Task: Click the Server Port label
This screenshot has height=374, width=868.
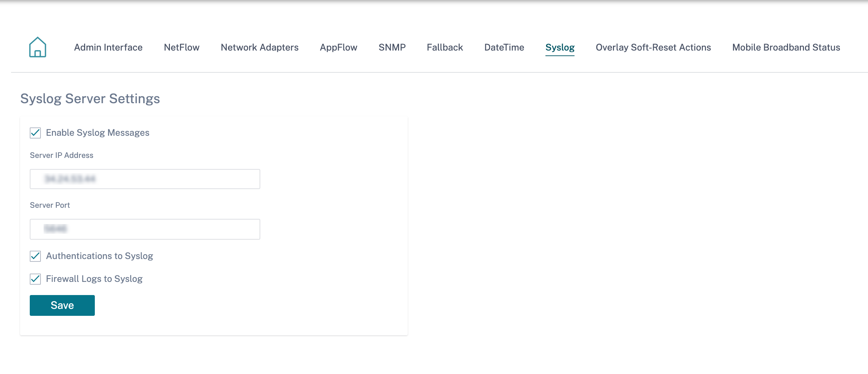Action: (50, 205)
